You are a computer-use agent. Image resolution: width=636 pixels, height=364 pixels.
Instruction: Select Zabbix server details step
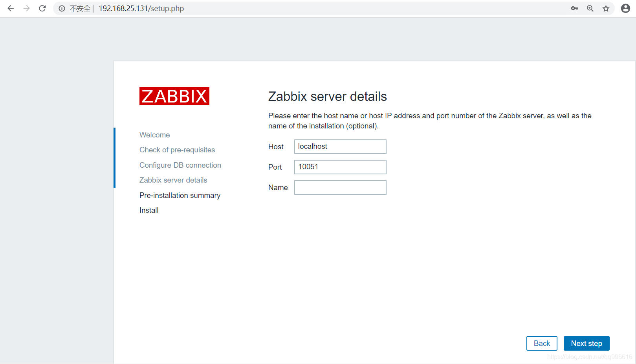(173, 180)
